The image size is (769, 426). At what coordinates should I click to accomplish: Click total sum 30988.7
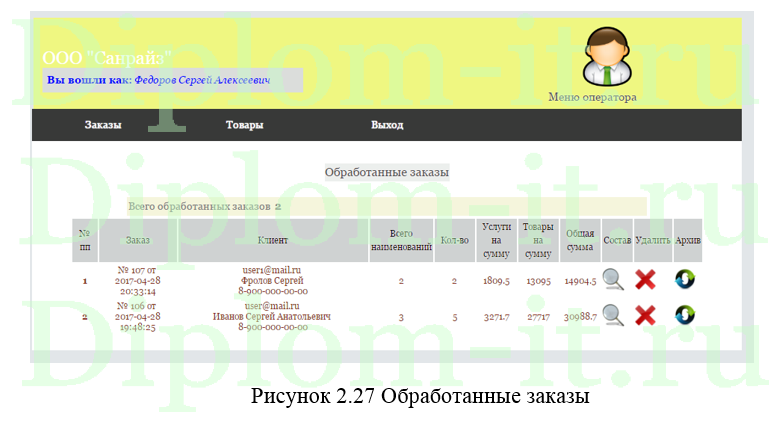coord(580,317)
